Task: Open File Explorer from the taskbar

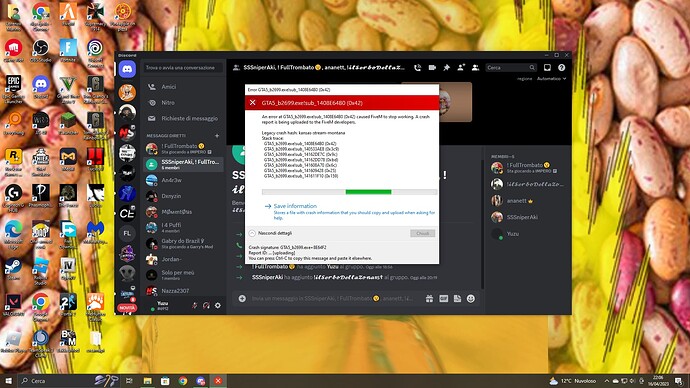Action: pyautogui.click(x=147, y=381)
